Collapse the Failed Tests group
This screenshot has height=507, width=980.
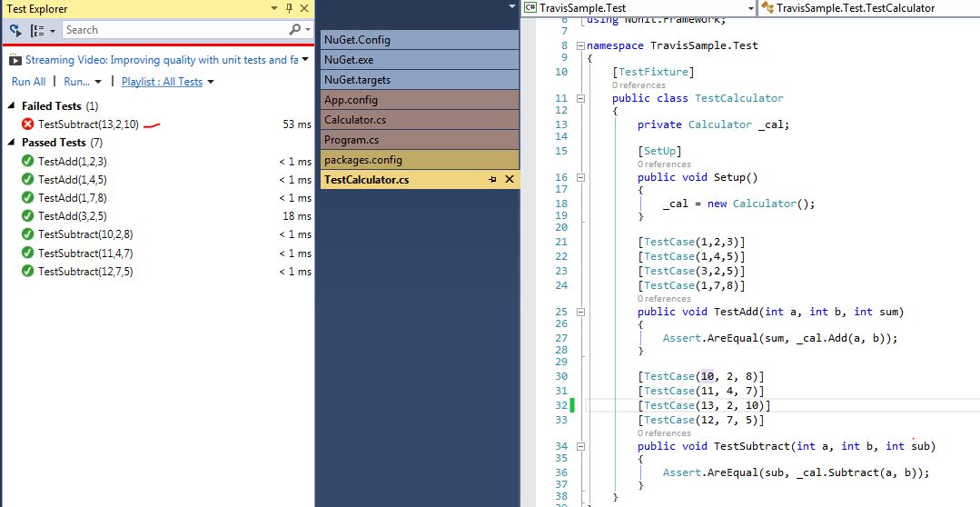[x=12, y=106]
